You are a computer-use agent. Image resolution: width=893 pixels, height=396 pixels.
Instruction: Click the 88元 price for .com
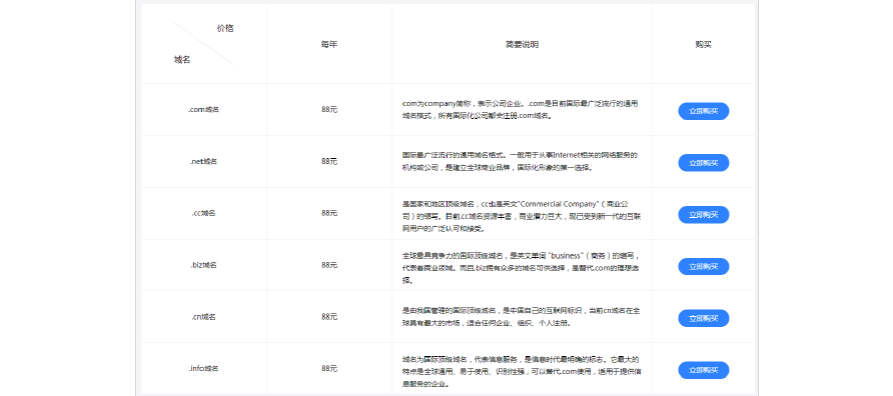[x=329, y=109]
